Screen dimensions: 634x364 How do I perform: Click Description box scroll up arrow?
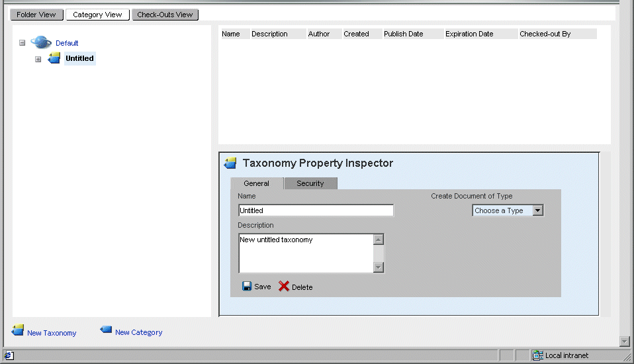379,240
